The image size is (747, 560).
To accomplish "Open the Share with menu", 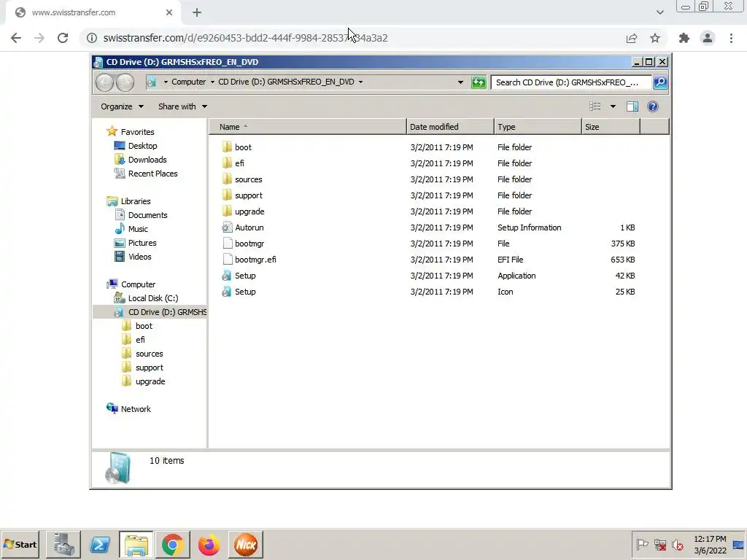I will click(x=182, y=106).
